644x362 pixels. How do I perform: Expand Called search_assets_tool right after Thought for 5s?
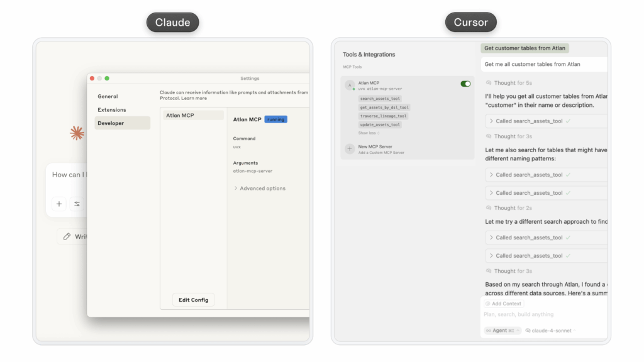click(547, 121)
